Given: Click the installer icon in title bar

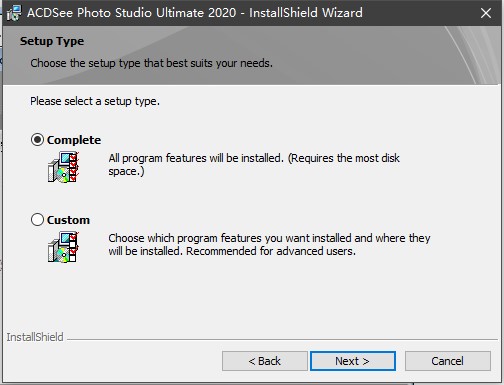Looking at the screenshot, I should [14, 13].
